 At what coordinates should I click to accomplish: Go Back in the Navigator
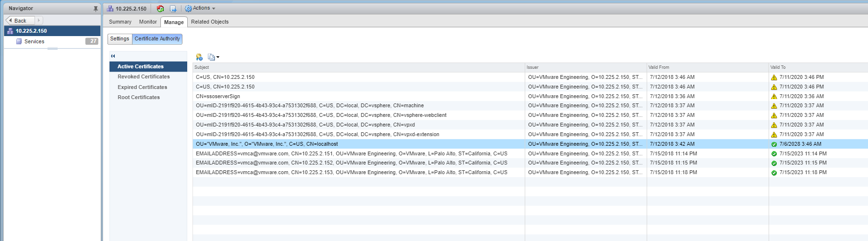click(x=20, y=20)
